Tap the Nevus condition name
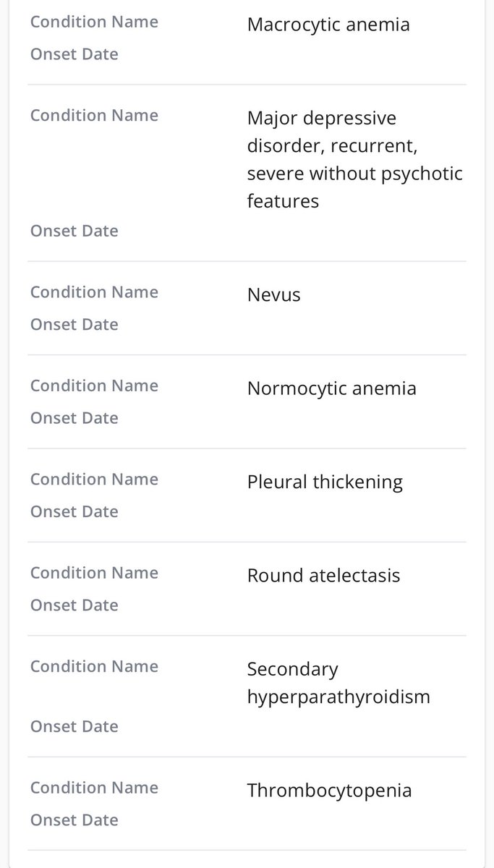 (273, 295)
